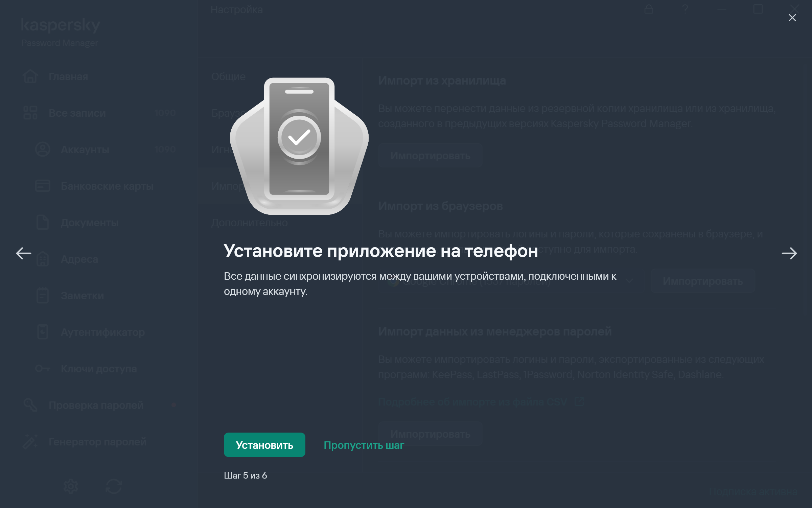Click the sync arrows icon in sidebar
Screen dimensions: 812x508
pyautogui.click(x=114, y=486)
